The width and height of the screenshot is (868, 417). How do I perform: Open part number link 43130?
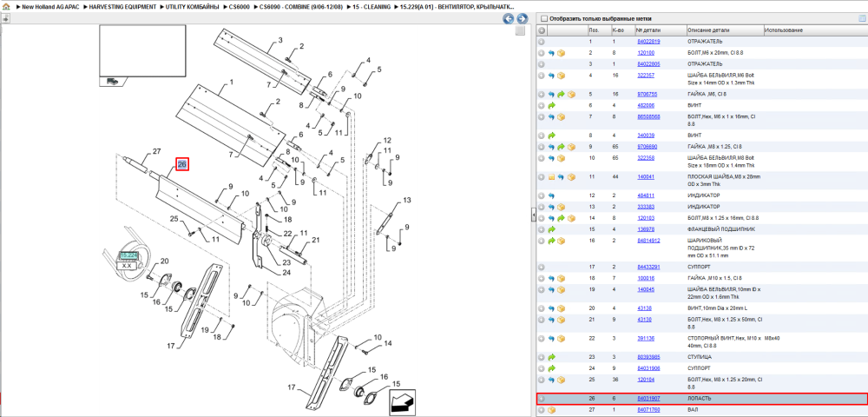644,320
